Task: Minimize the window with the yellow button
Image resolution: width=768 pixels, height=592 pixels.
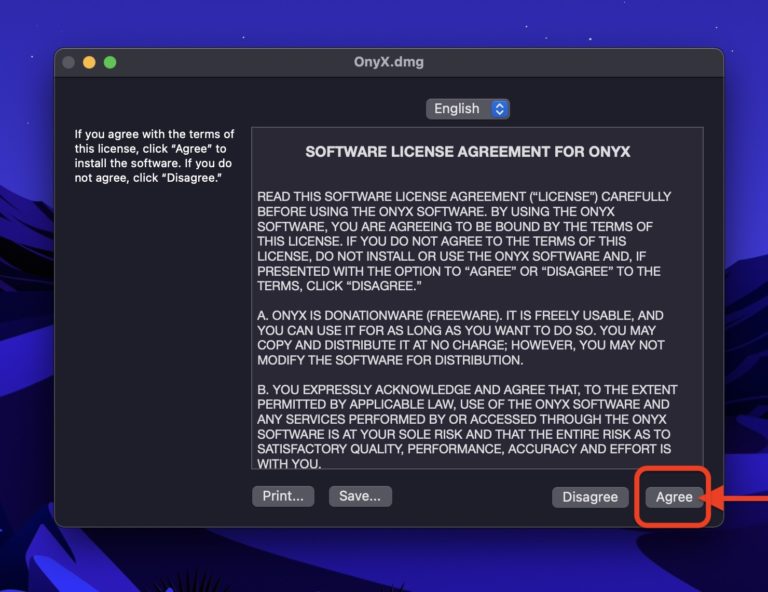Action: click(89, 63)
